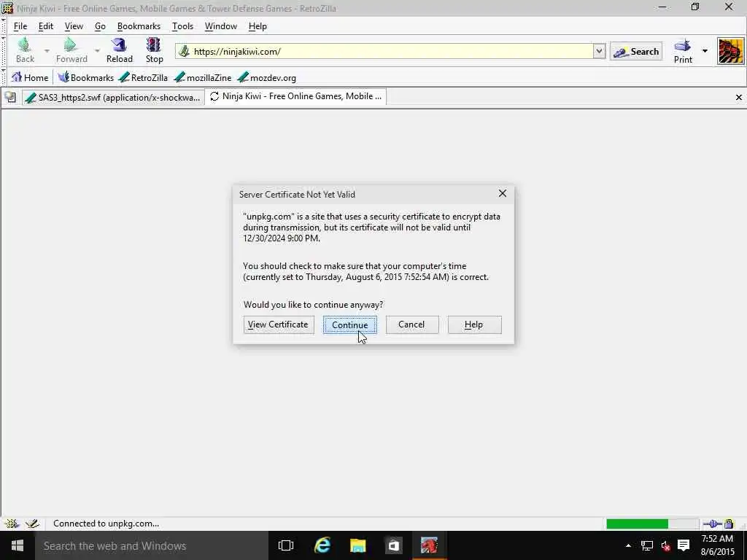Click the Navigator component icon in status bar
The width and height of the screenshot is (747, 560).
click(12, 524)
